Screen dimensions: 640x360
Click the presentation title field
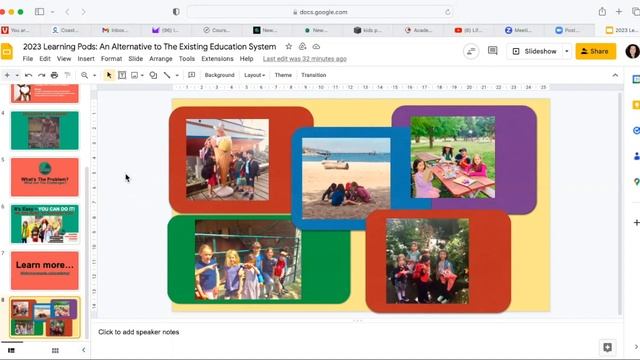pyautogui.click(x=149, y=47)
